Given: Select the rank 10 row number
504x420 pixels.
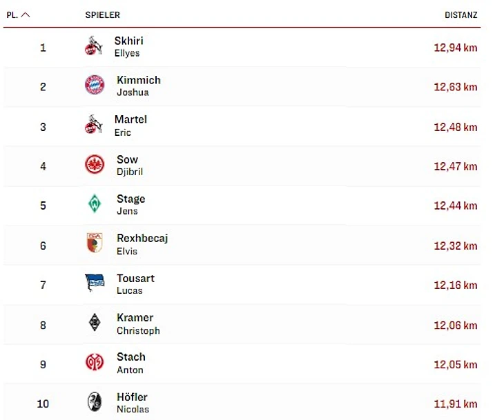Looking at the screenshot, I should click(43, 403).
